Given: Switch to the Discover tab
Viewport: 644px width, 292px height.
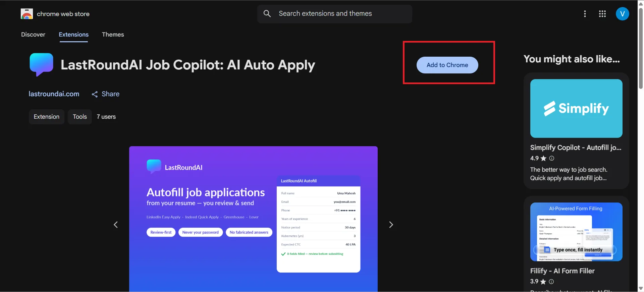Looking at the screenshot, I should pos(33,35).
